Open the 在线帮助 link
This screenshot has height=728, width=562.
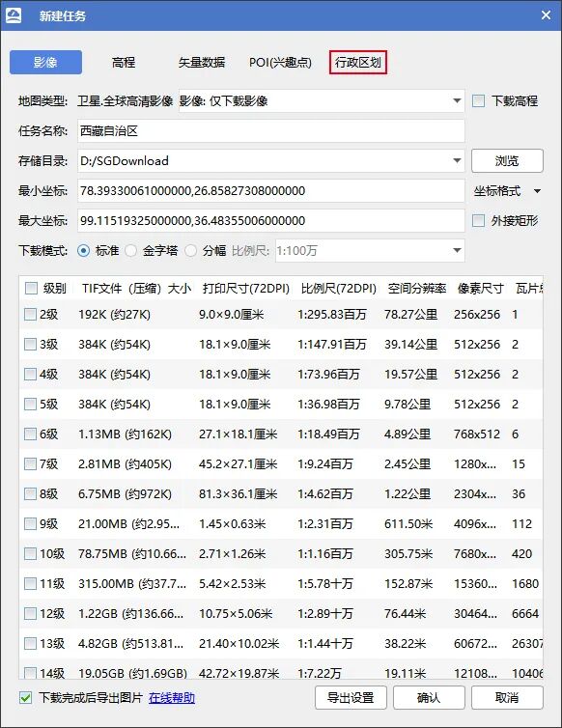coord(171,697)
